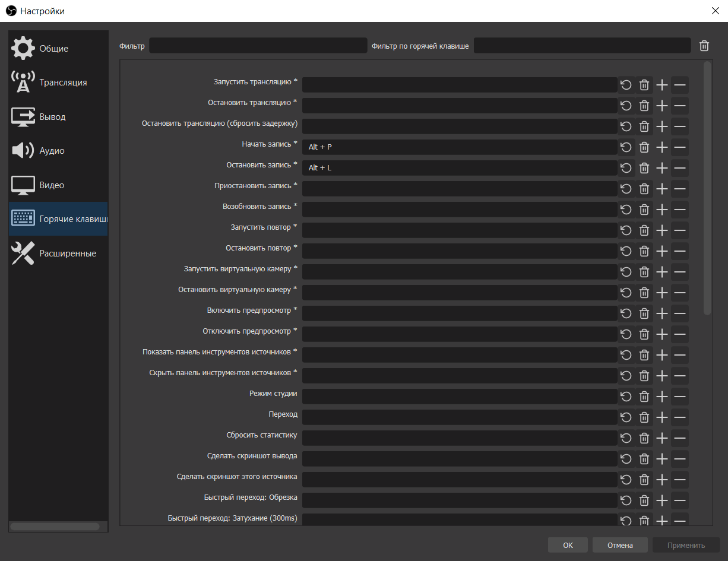
Task: Click minus button for 'Запустить виртуальную камеру'
Action: [x=680, y=272]
